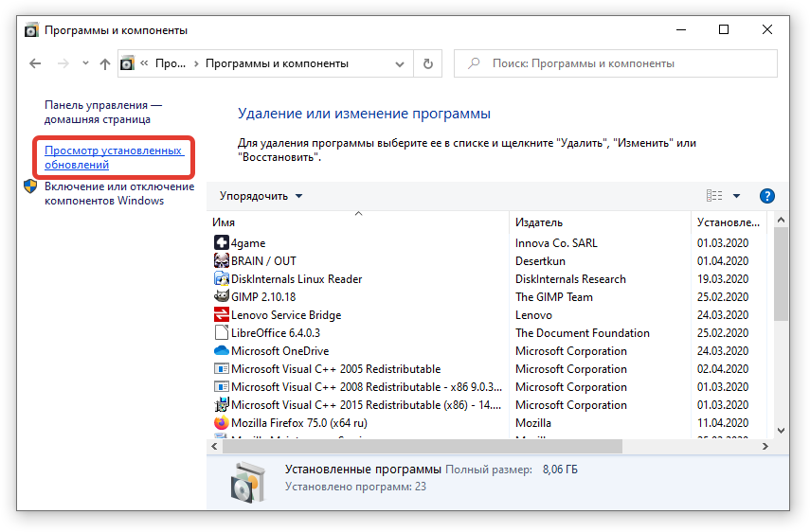The width and height of the screenshot is (810, 532).
Task: Select Mozilla Firefox 75.0 icon
Action: click(221, 422)
